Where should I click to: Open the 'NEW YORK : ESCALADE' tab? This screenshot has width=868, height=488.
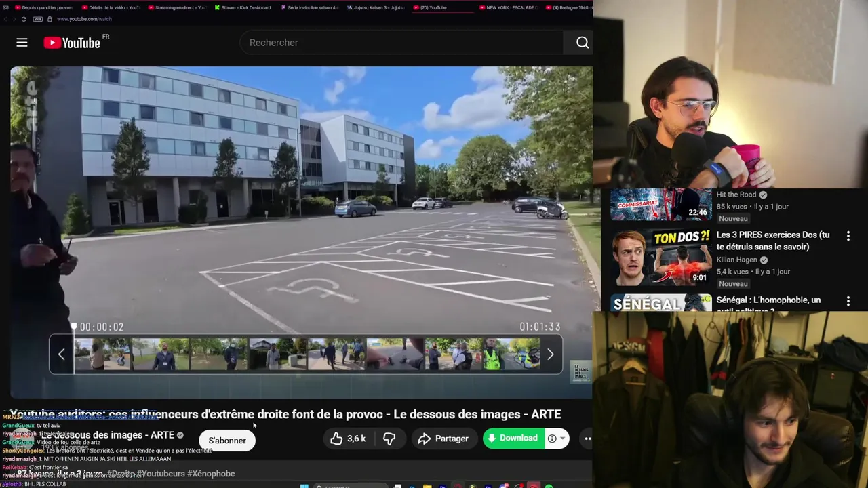coord(508,7)
